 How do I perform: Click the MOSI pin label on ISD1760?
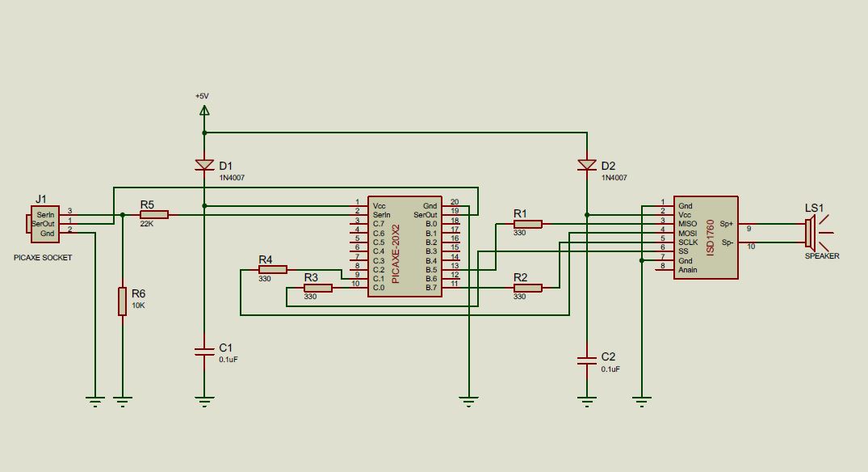687,234
